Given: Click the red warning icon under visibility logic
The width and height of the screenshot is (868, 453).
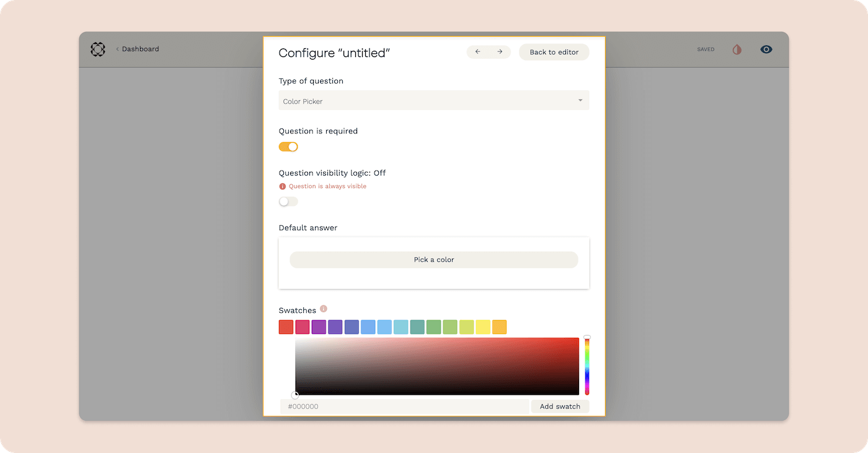Looking at the screenshot, I should pyautogui.click(x=283, y=186).
